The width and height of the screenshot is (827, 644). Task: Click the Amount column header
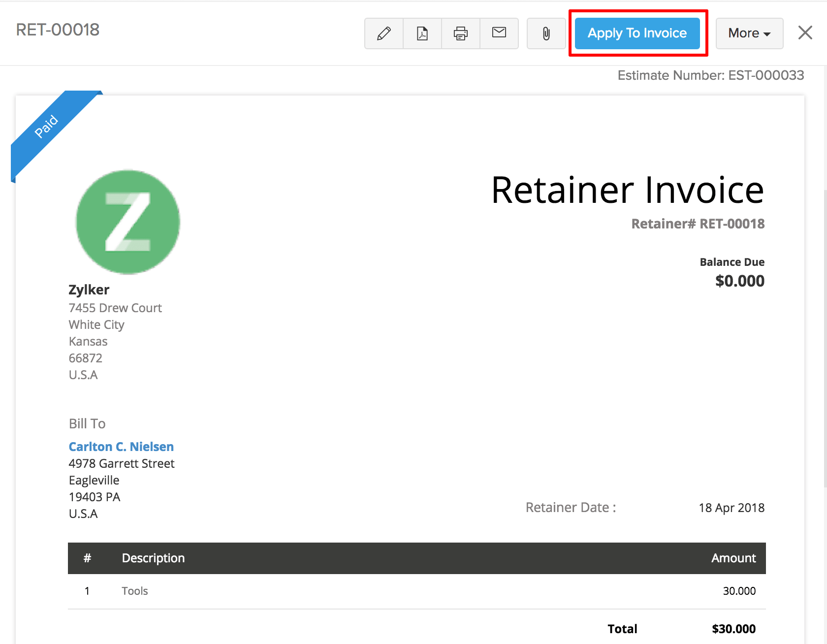coord(733,558)
